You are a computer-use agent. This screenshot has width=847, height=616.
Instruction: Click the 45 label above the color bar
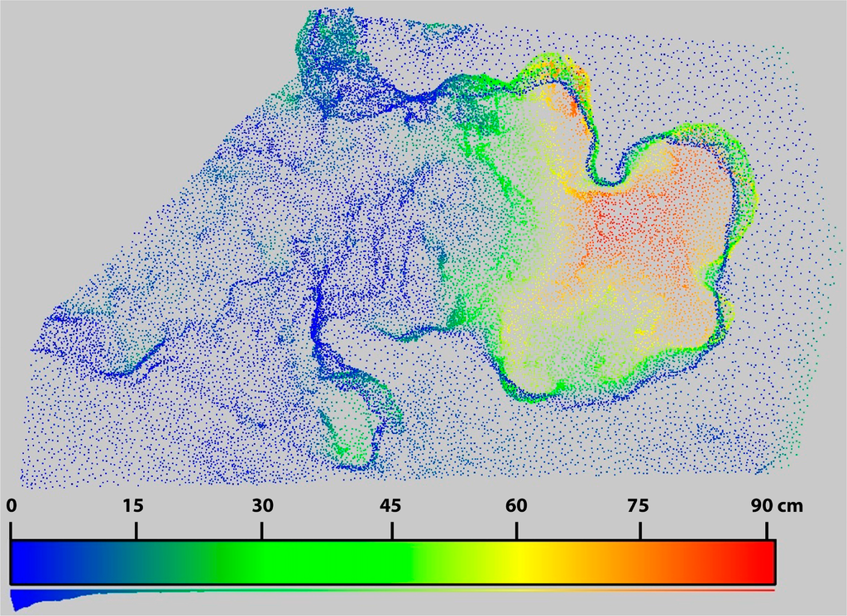(x=390, y=505)
